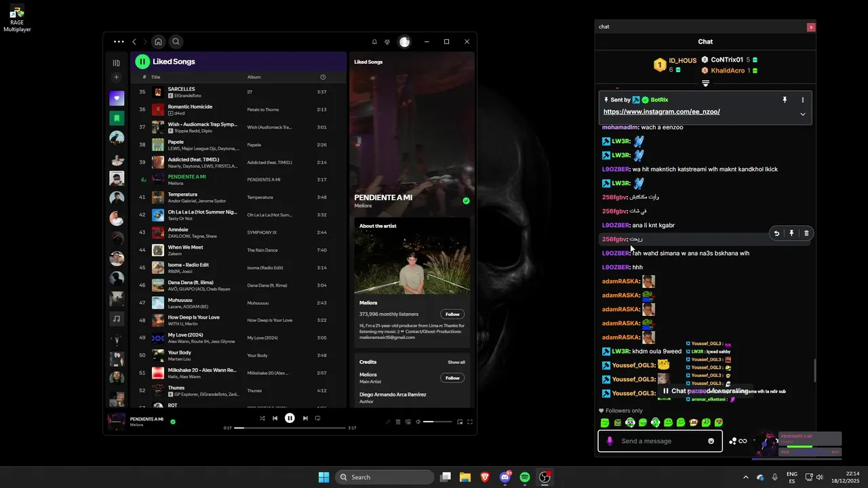
Task: Open Spotify notifications bell
Action: click(x=374, y=42)
